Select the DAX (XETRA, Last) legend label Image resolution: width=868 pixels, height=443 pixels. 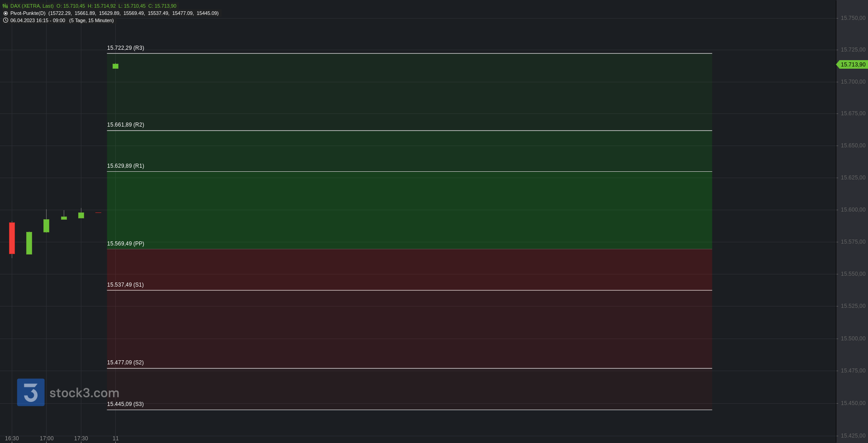(32, 6)
